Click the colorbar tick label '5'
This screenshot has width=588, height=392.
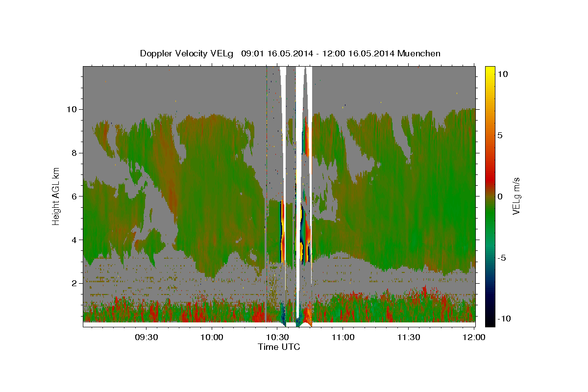click(501, 135)
